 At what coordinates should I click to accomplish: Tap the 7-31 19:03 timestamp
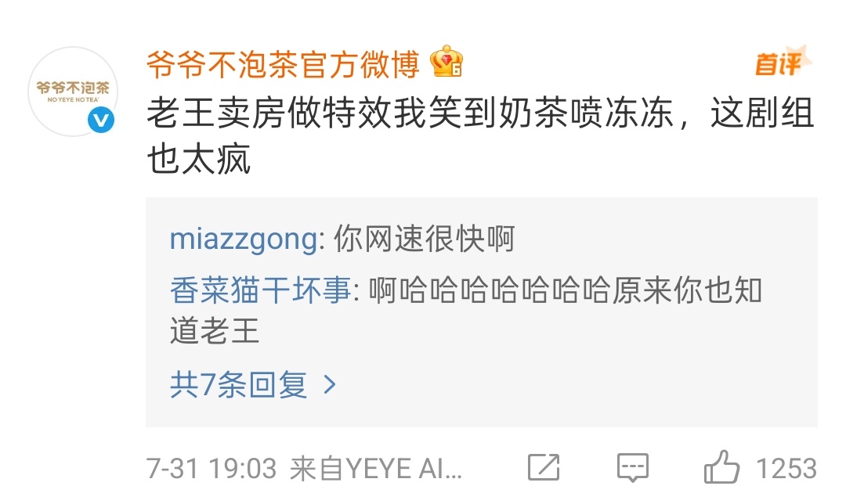(211, 469)
